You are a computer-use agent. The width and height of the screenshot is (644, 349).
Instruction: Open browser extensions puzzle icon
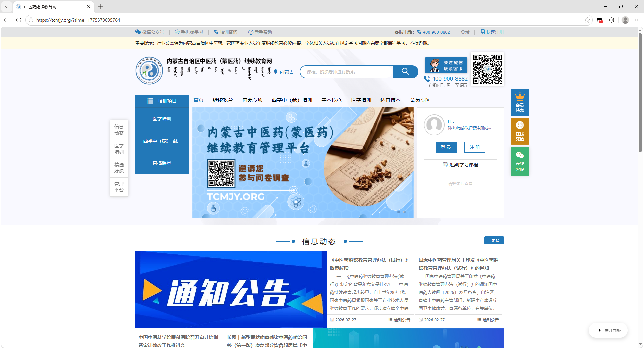[611, 20]
